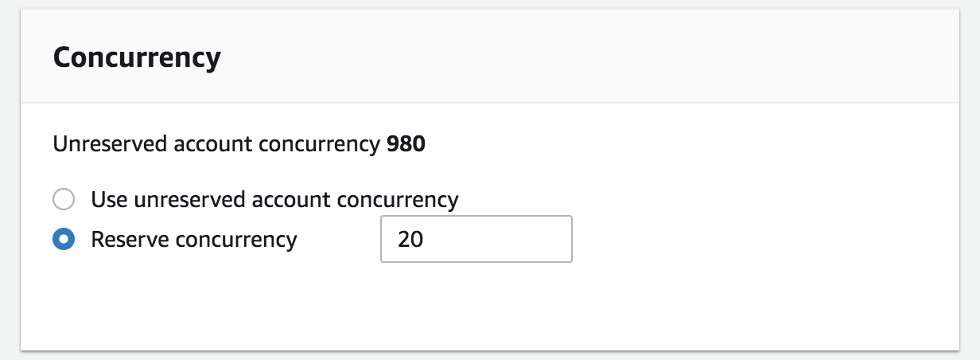Image resolution: width=980 pixels, height=360 pixels.
Task: Click the "Unreserved account concurrency" info text
Action: tap(216, 146)
